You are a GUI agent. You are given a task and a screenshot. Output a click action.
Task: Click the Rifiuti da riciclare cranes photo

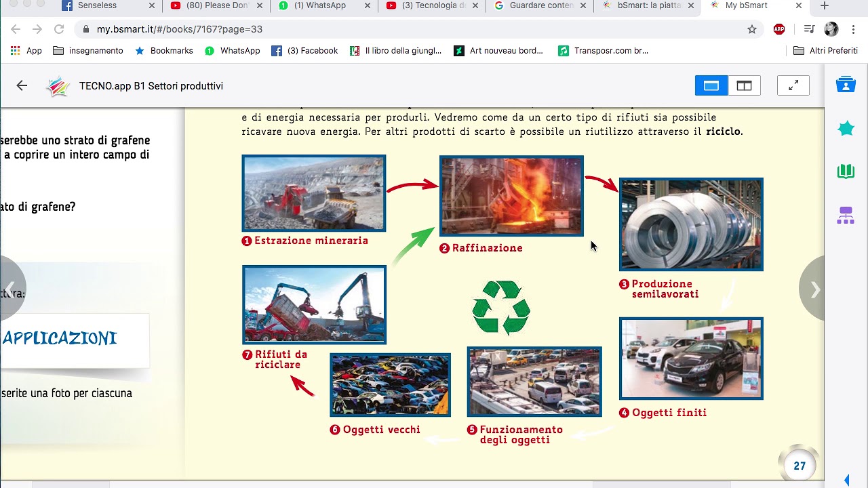(314, 305)
